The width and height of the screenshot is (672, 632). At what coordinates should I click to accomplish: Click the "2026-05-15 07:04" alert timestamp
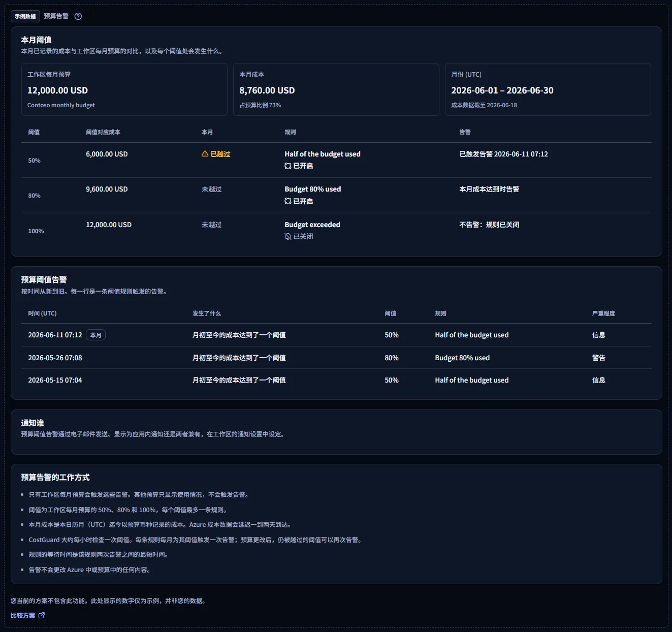click(55, 380)
